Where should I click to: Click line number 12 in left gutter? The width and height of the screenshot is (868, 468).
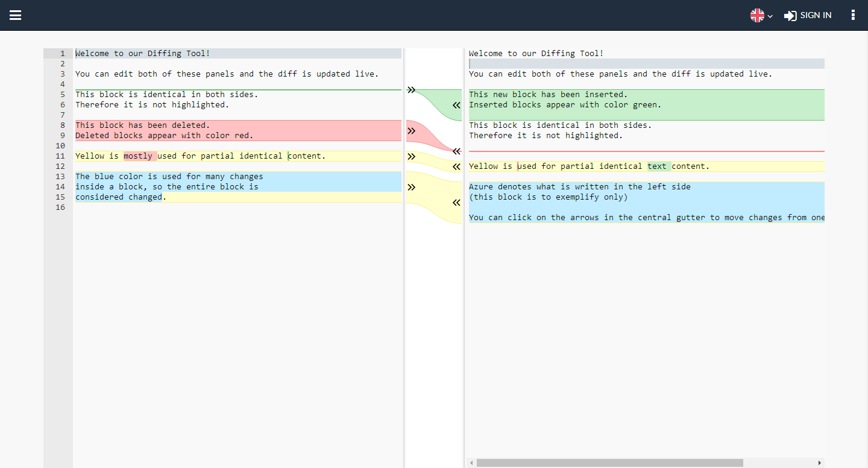[x=60, y=166]
